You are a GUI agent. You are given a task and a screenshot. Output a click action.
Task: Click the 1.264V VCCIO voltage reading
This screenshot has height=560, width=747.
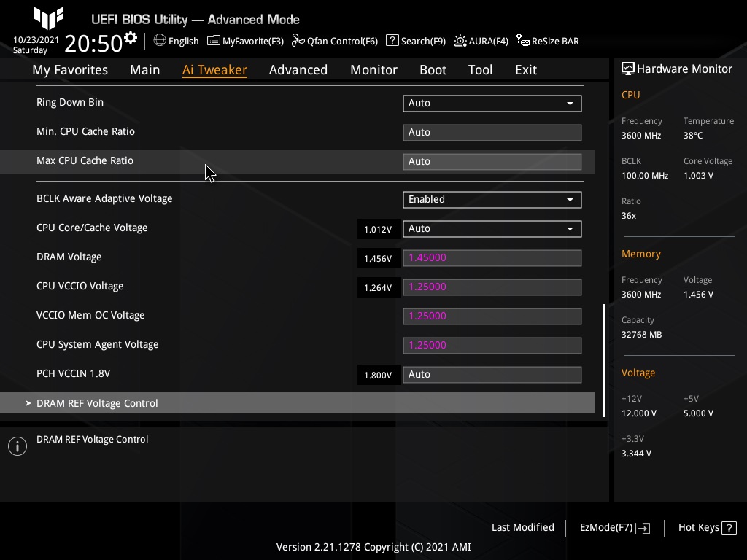click(x=378, y=287)
